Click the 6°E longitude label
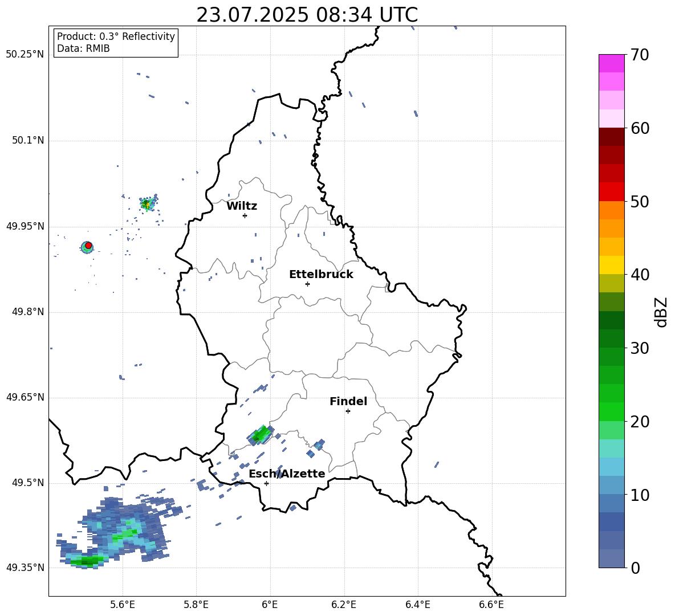 (270, 605)
